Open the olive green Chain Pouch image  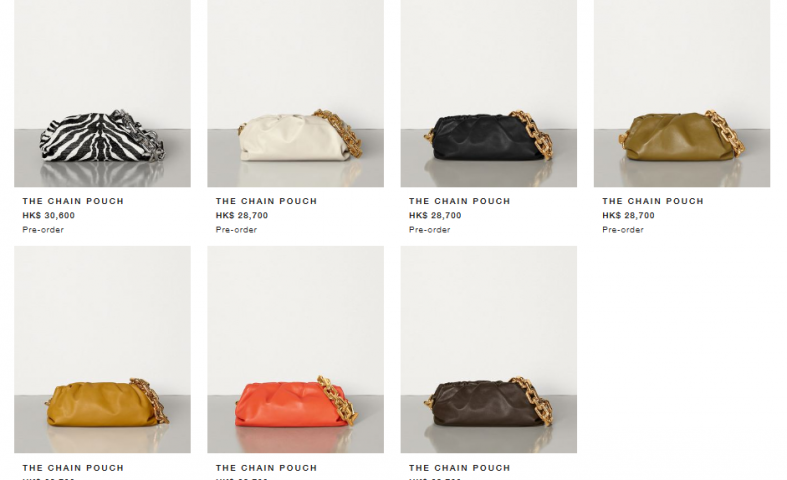[x=682, y=93]
